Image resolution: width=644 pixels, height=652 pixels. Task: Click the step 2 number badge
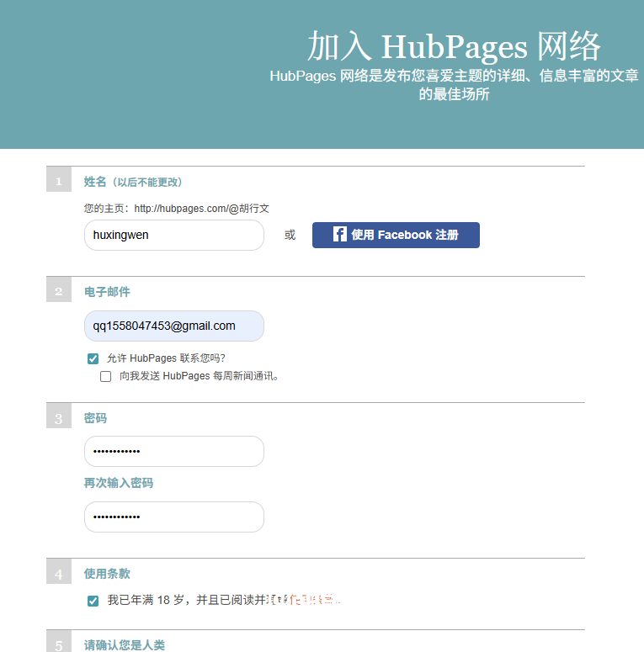pyautogui.click(x=58, y=292)
